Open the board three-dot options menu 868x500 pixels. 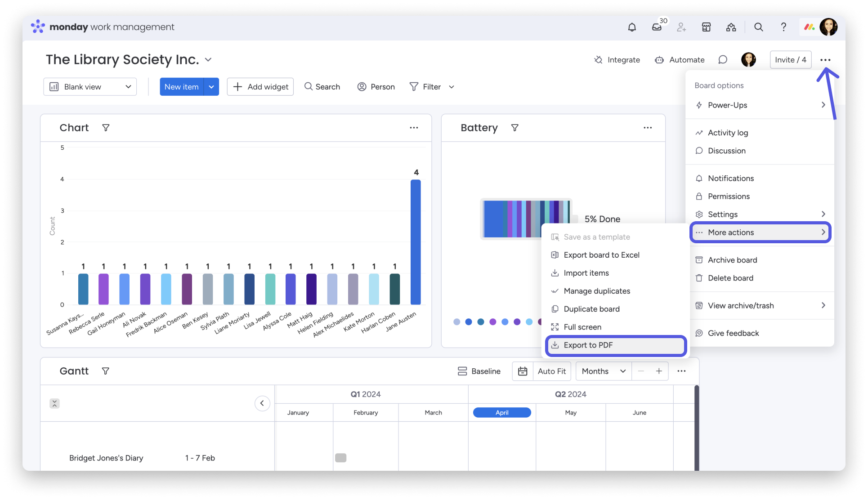(x=825, y=60)
